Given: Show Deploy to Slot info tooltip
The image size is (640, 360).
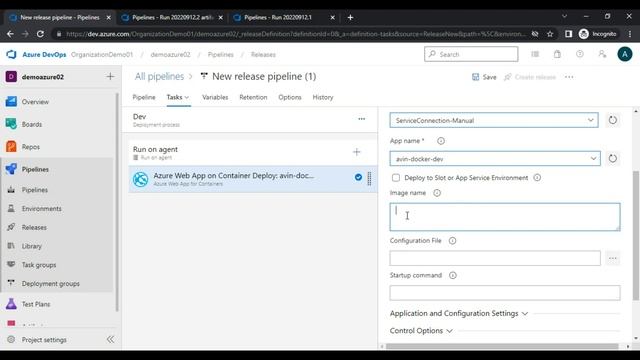Looking at the screenshot, I should [537, 178].
